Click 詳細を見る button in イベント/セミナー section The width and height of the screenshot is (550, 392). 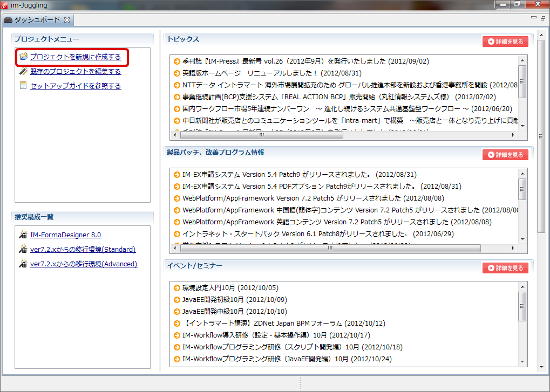505,267
